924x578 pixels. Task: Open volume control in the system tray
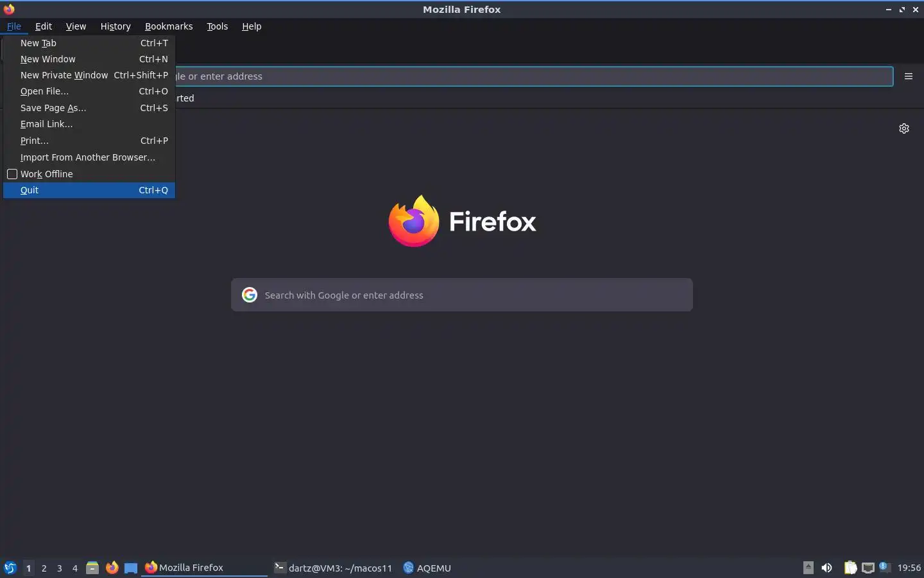(x=827, y=568)
